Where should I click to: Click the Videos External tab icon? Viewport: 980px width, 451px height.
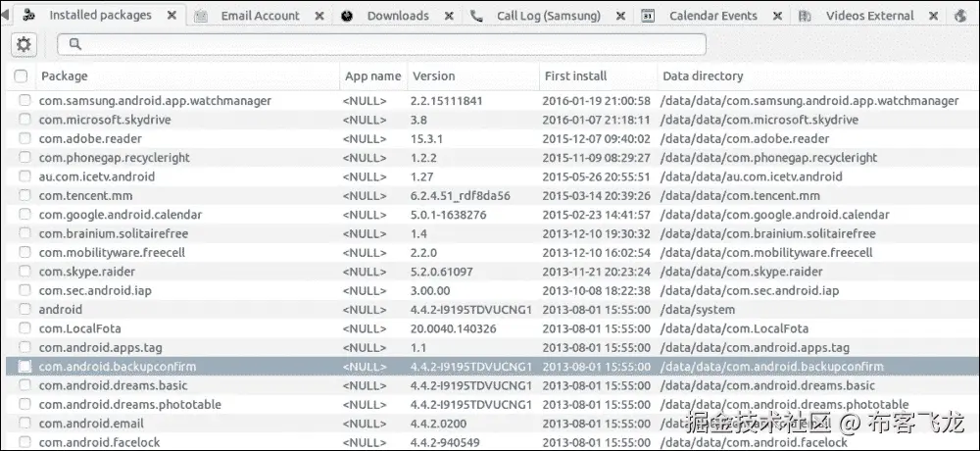806,17
